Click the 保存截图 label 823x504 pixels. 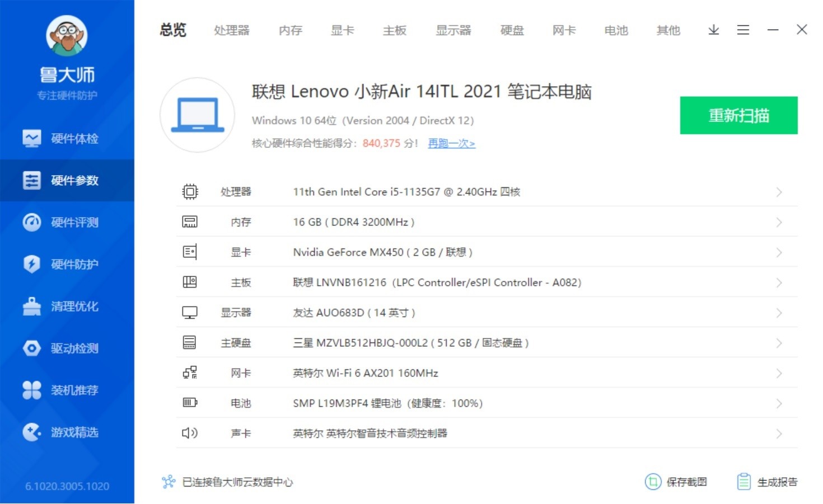(x=686, y=482)
